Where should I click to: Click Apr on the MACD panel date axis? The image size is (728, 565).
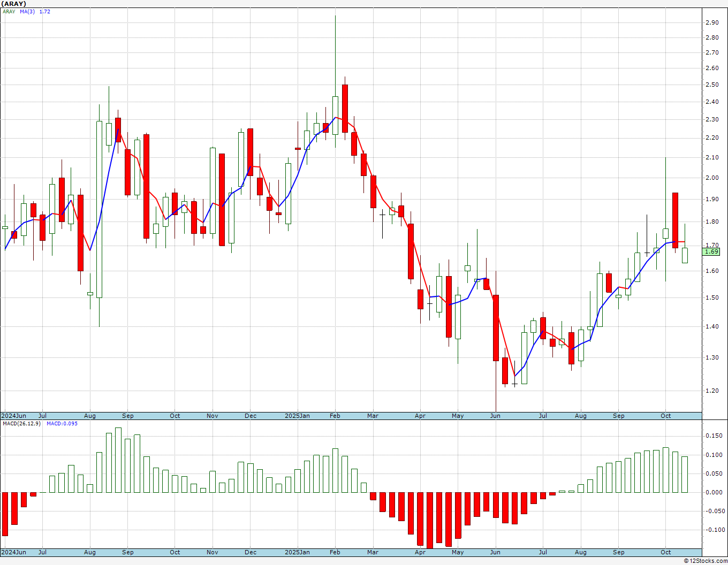[420, 552]
